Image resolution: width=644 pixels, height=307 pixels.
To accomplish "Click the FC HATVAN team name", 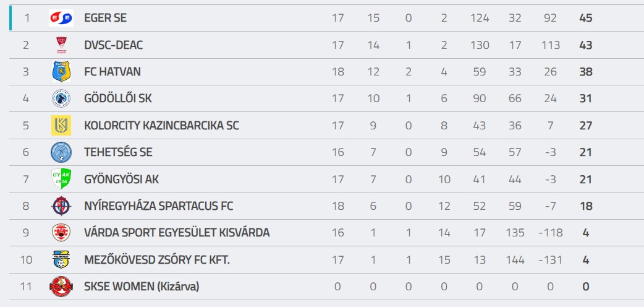I will tap(112, 72).
